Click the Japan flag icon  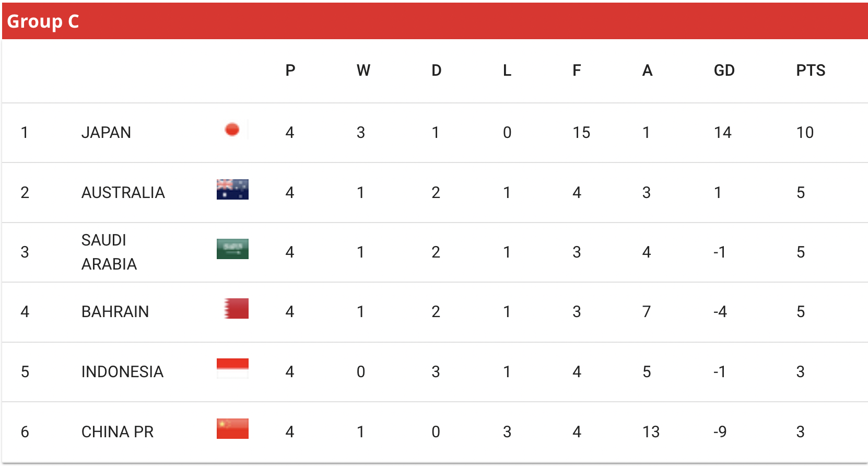(232, 130)
